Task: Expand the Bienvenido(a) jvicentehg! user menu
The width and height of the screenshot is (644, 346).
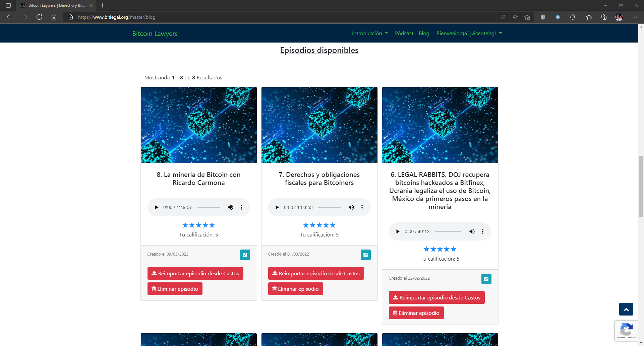Action: click(x=469, y=33)
